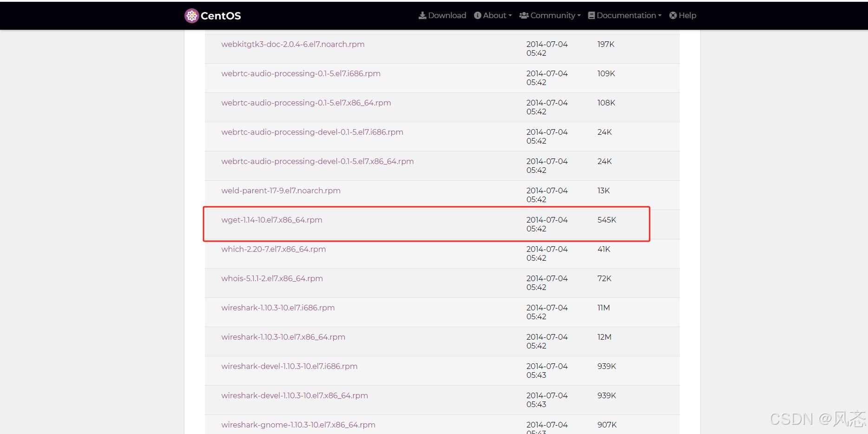
Task: Click the Documentation book icon
Action: pyautogui.click(x=592, y=15)
